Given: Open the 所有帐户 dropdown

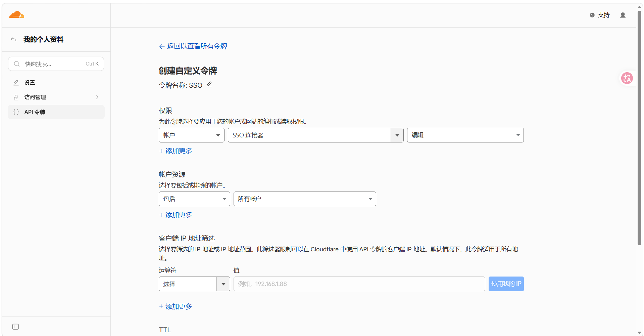Looking at the screenshot, I should tap(305, 199).
